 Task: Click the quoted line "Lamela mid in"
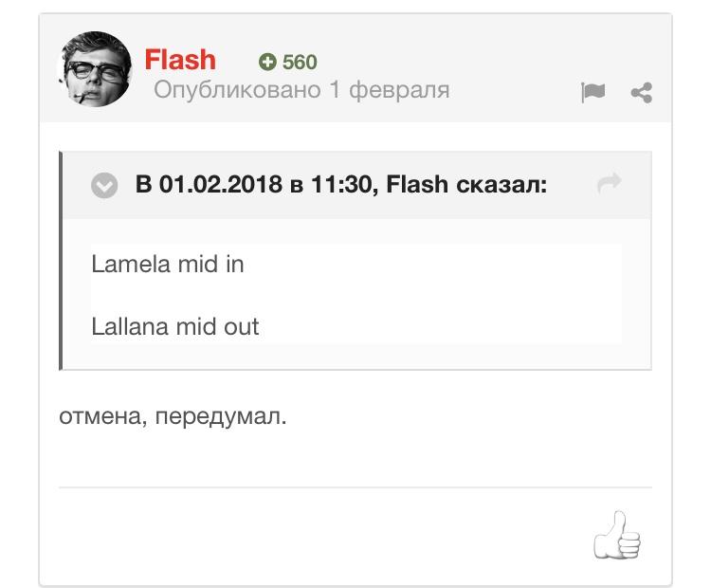[x=168, y=265]
